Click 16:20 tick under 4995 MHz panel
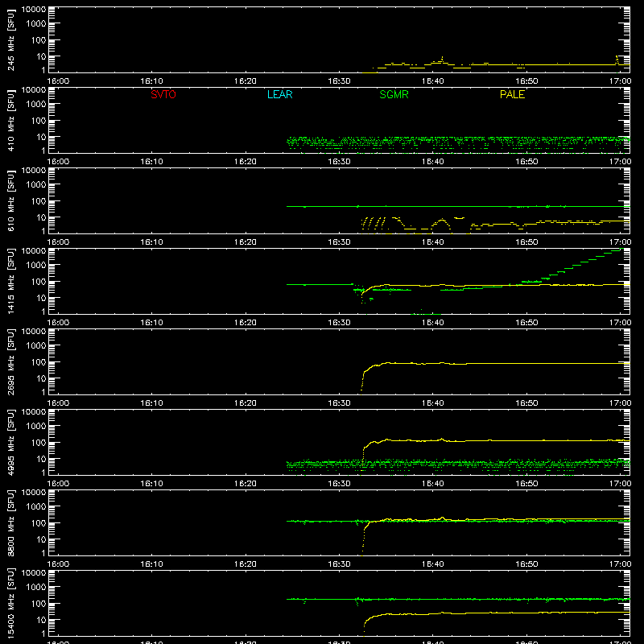 246,484
